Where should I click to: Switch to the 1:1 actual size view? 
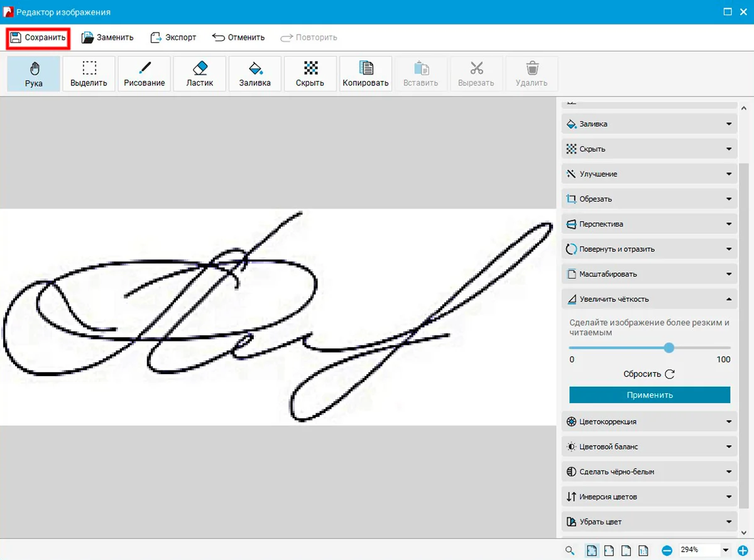(643, 551)
